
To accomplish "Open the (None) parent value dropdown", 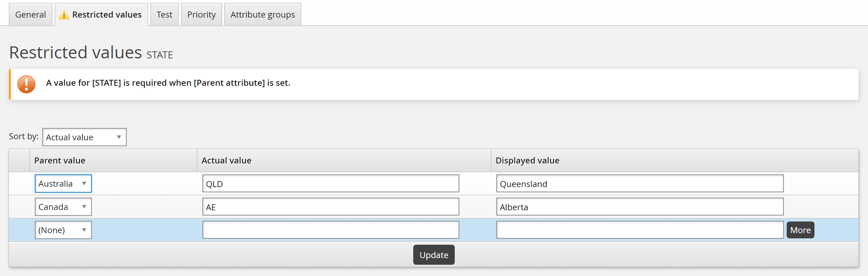I will pos(63,230).
